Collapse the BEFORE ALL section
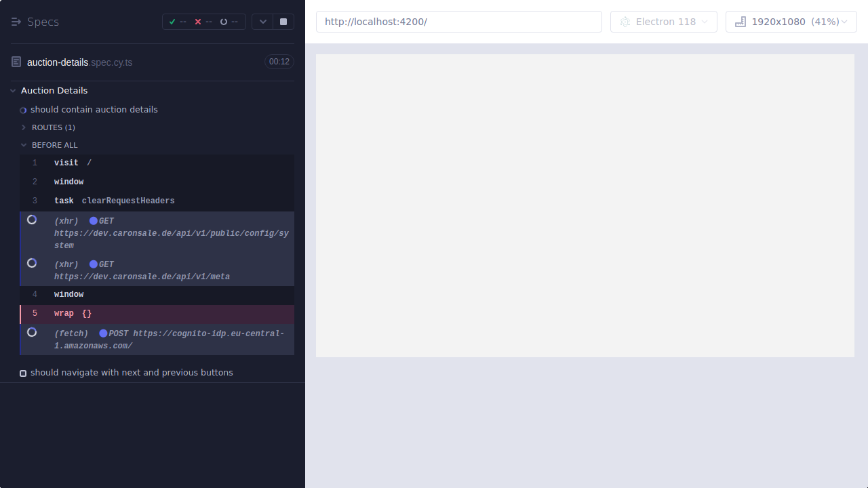This screenshot has width=868, height=488. click(x=24, y=144)
